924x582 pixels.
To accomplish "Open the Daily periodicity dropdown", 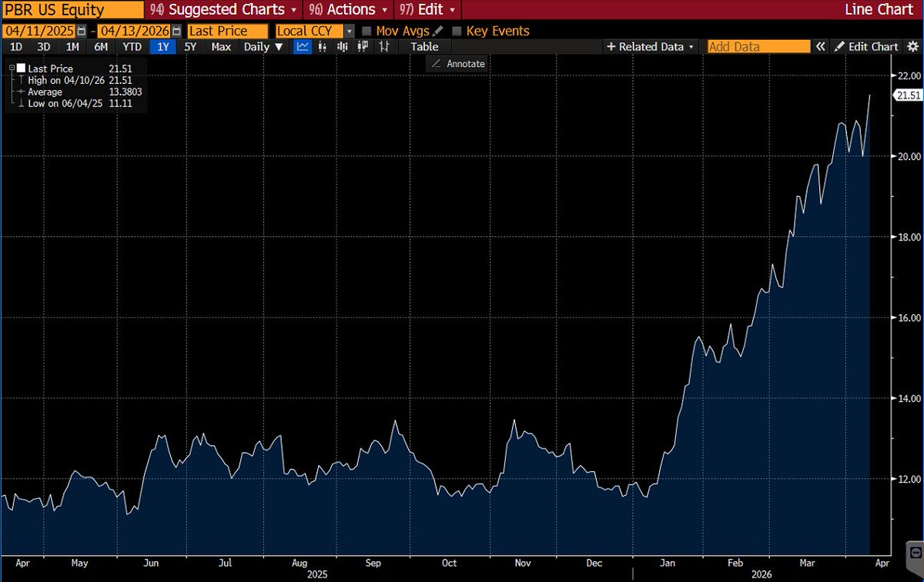I will pos(263,46).
